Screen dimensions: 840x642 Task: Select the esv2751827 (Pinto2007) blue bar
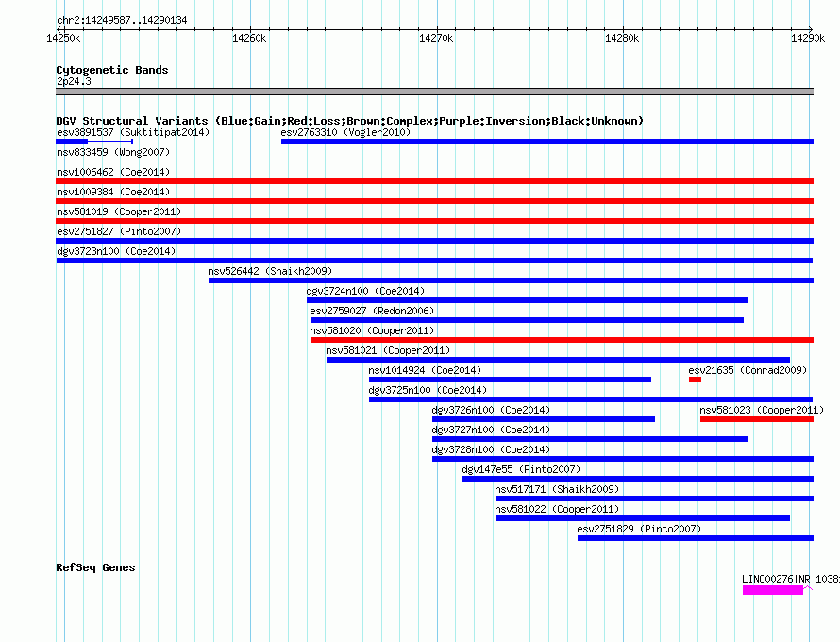tap(434, 241)
